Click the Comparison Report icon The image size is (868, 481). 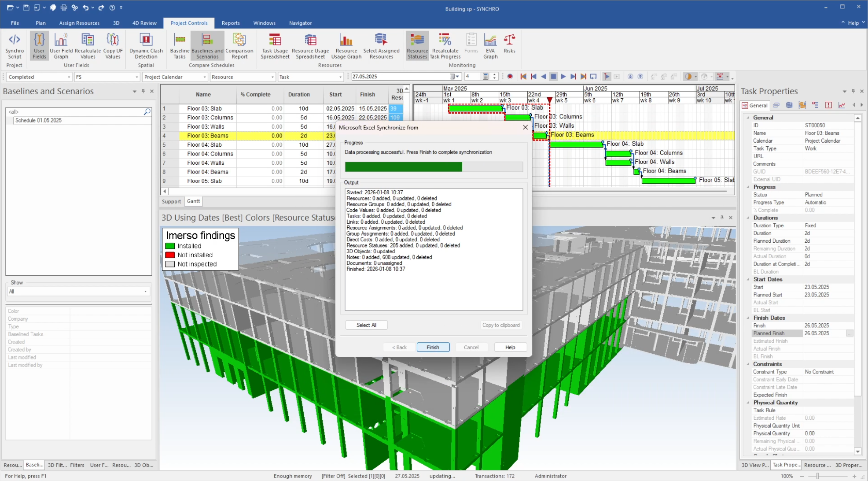(239, 45)
